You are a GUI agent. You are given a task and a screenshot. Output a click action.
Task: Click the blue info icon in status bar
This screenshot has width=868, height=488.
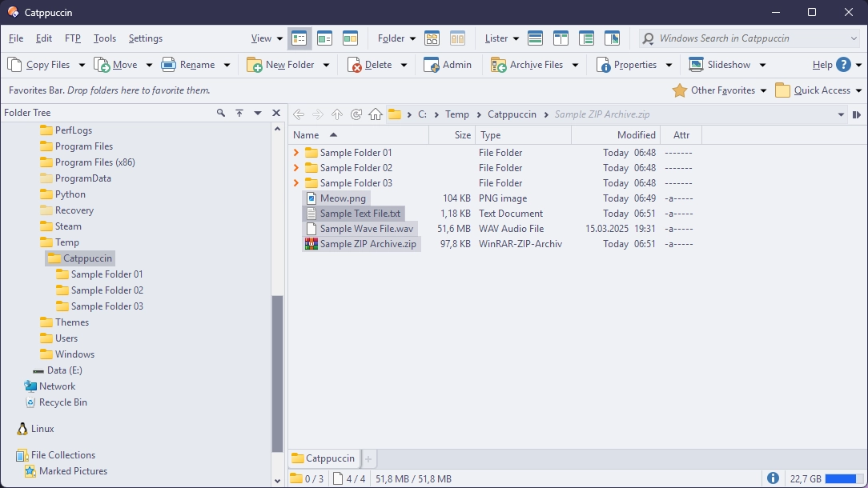[x=773, y=478]
